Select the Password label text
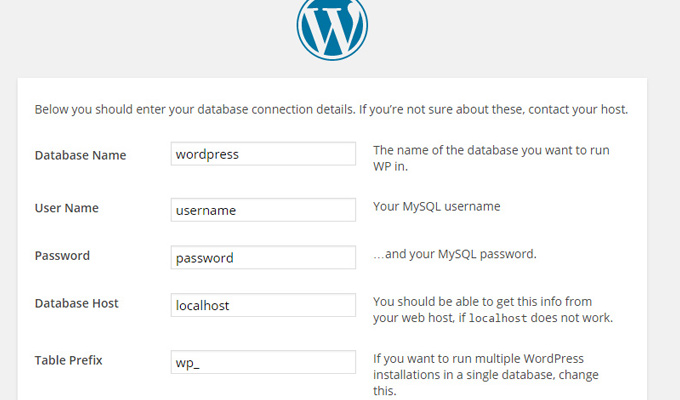Screen dimensions: 680x400 62,256
